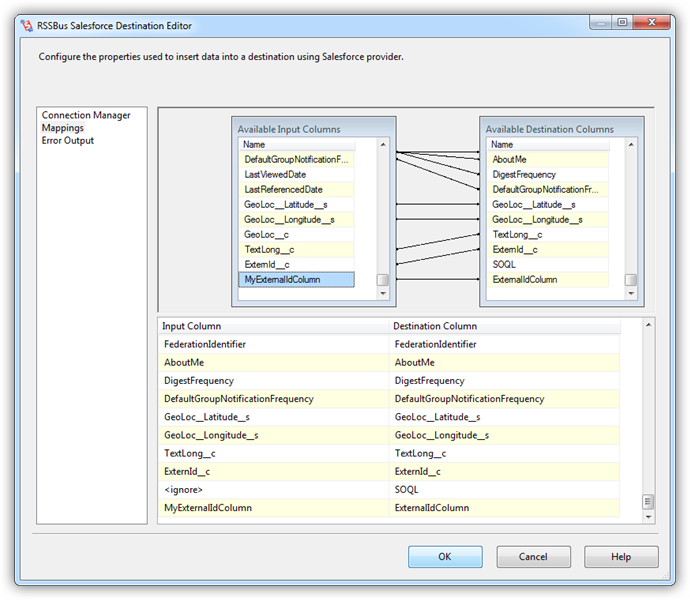690x600 pixels.
Task: Select GeoLoc__c input column
Action: tap(297, 235)
